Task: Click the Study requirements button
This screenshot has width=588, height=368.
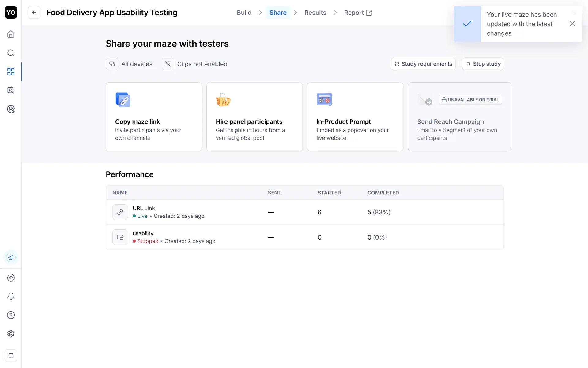Action: point(423,64)
